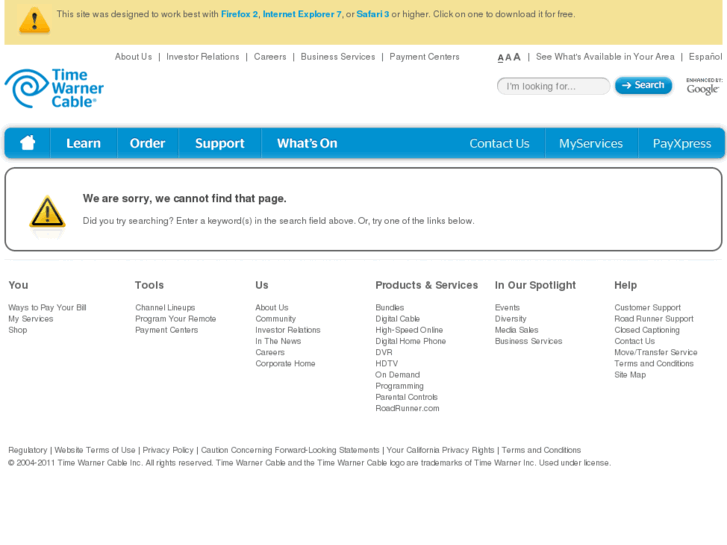Viewport: 727px width, 545px height.
Task: Open Digital Home Phone
Action: [x=410, y=341]
